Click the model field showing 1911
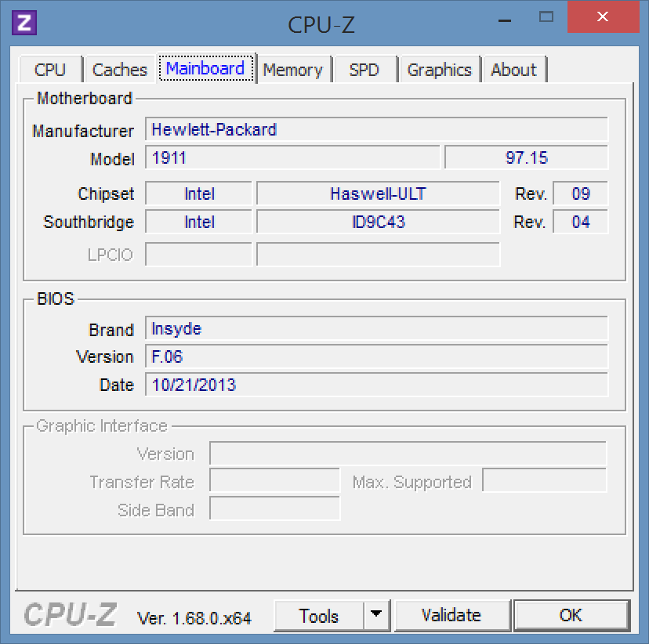649x644 pixels. tap(292, 157)
